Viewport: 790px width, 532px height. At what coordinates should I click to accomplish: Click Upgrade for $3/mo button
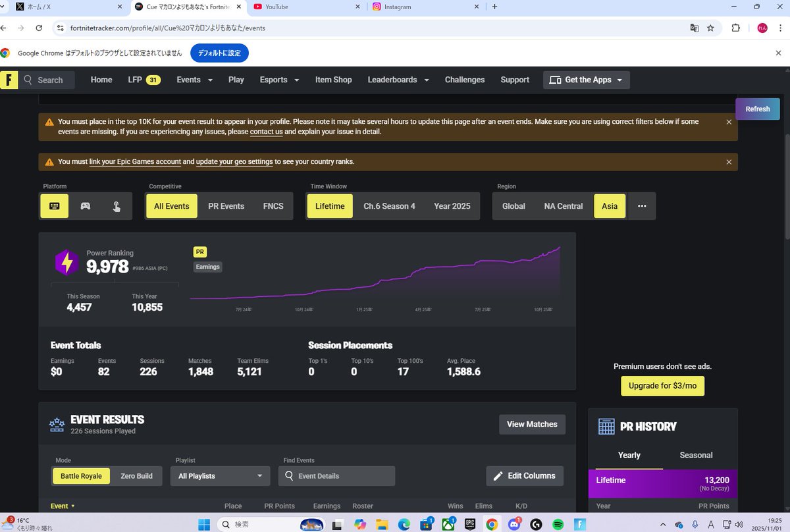tap(662, 386)
